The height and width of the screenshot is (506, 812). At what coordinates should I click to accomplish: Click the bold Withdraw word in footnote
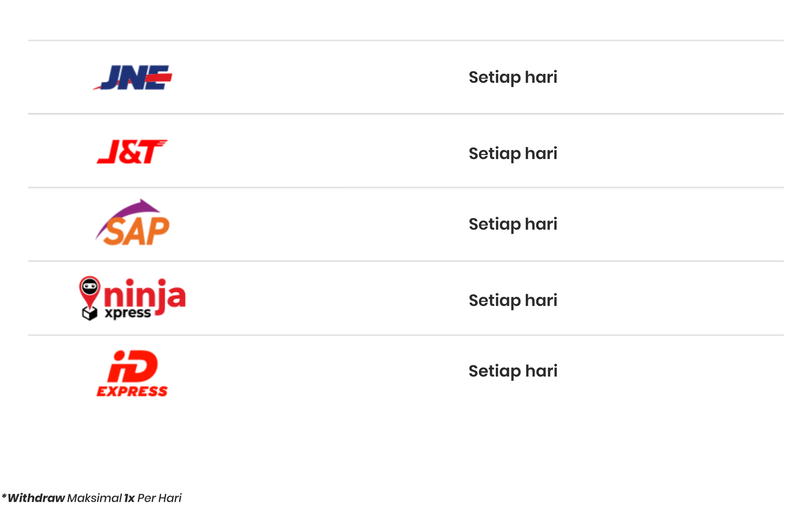(x=36, y=498)
